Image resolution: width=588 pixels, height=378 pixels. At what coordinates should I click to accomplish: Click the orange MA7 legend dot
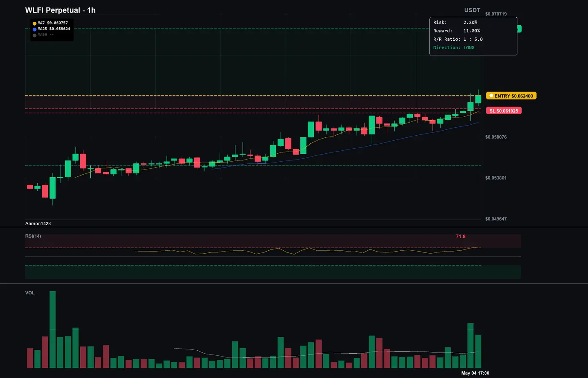point(34,24)
